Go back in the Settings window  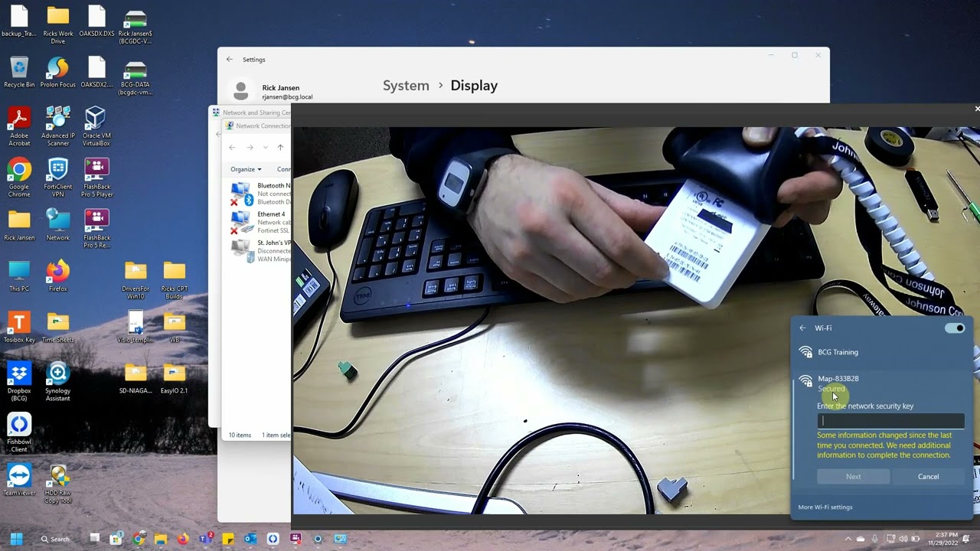tap(229, 60)
